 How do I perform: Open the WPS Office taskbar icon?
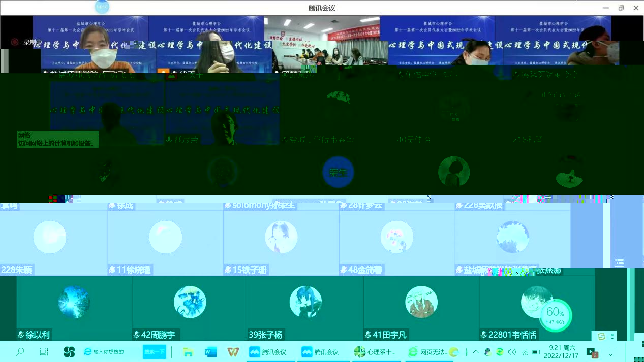(x=233, y=352)
